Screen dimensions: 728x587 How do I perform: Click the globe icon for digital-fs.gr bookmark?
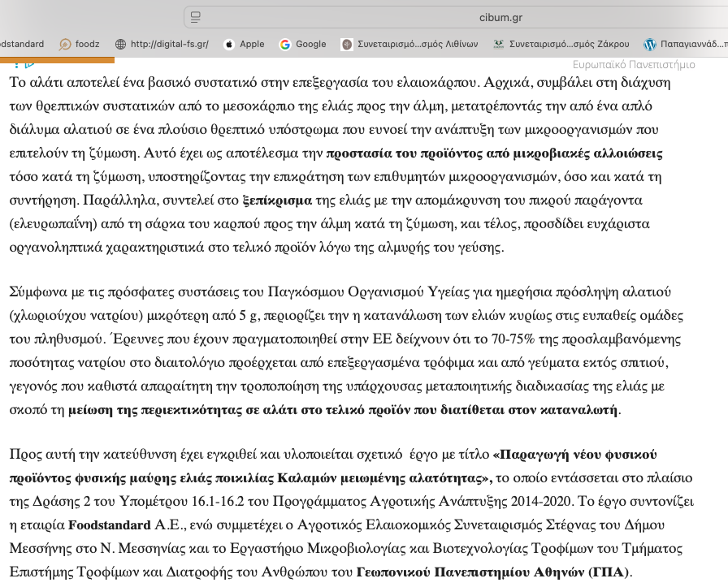coord(121,45)
